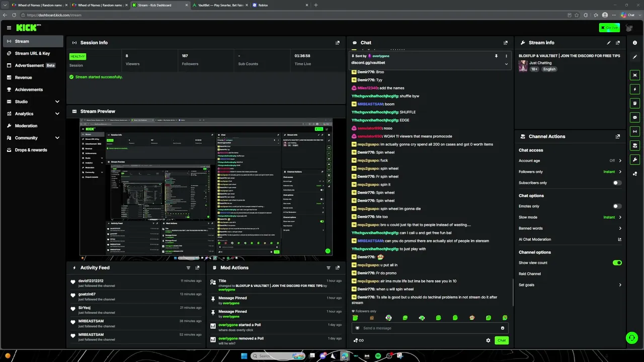Image resolution: width=644 pixels, height=362 pixels.
Task: Click the Just Chatting category
Action: click(540, 63)
